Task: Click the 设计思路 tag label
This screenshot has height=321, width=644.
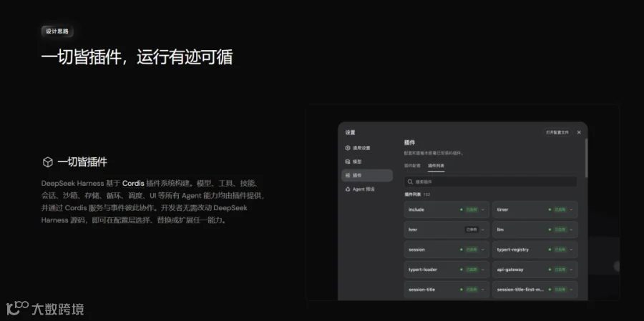Action: 57,31
